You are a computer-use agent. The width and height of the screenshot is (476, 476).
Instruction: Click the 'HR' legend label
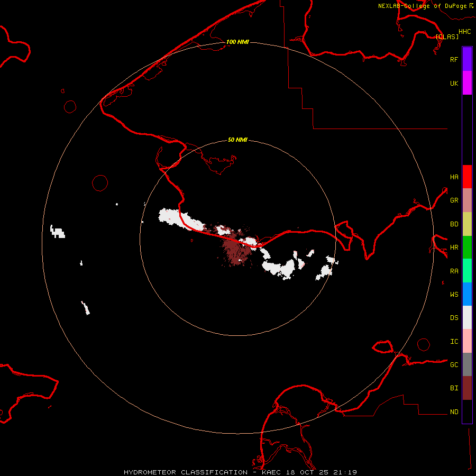click(454, 248)
